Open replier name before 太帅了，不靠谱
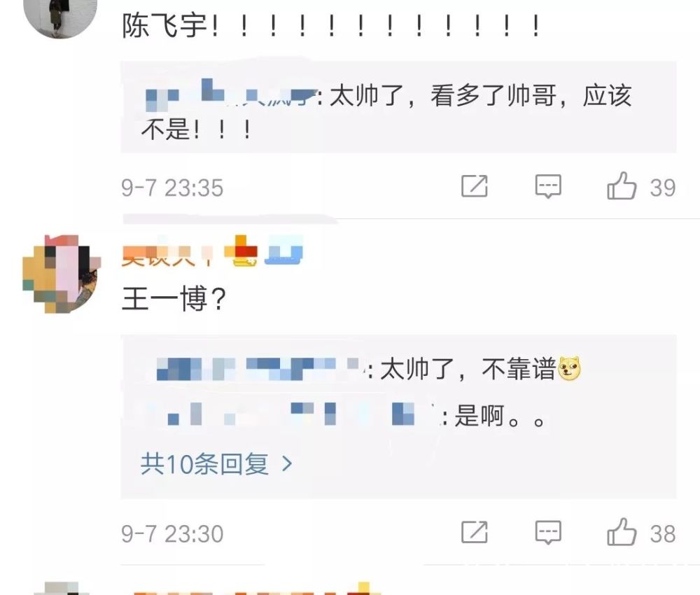 pyautogui.click(x=260, y=369)
